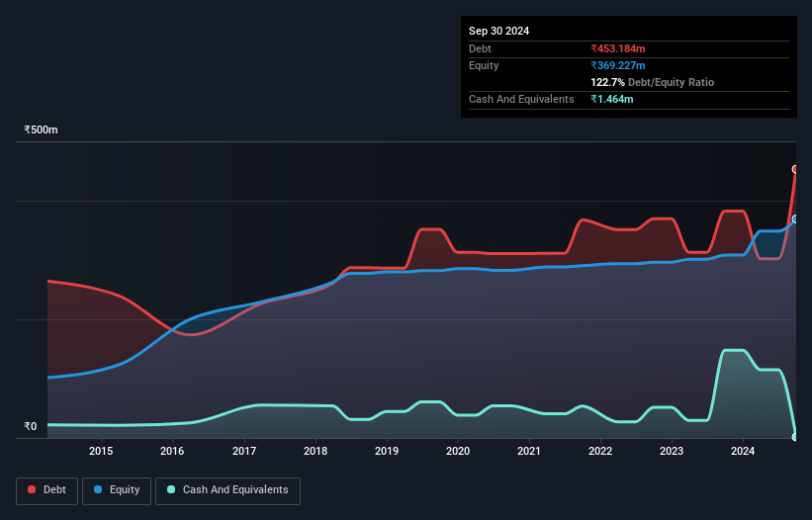Click the ₹500m y-axis label

41,130
